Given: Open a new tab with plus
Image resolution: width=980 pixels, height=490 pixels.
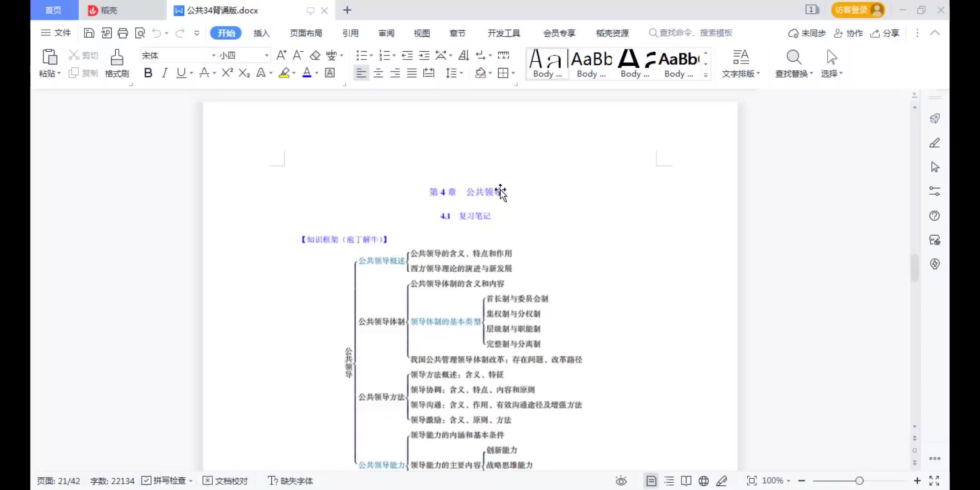Looking at the screenshot, I should coord(347,10).
